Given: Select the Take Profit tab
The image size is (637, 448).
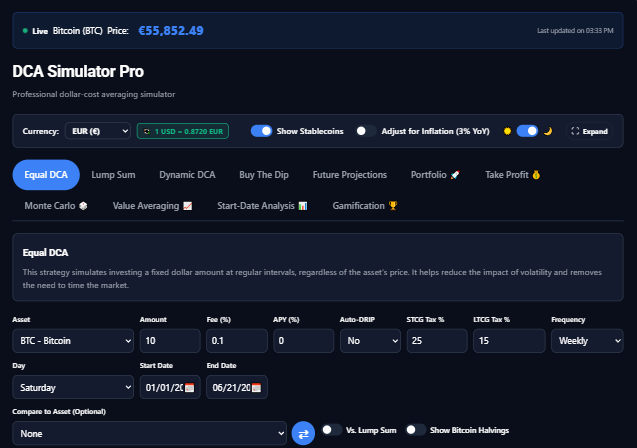Looking at the screenshot, I should (512, 175).
